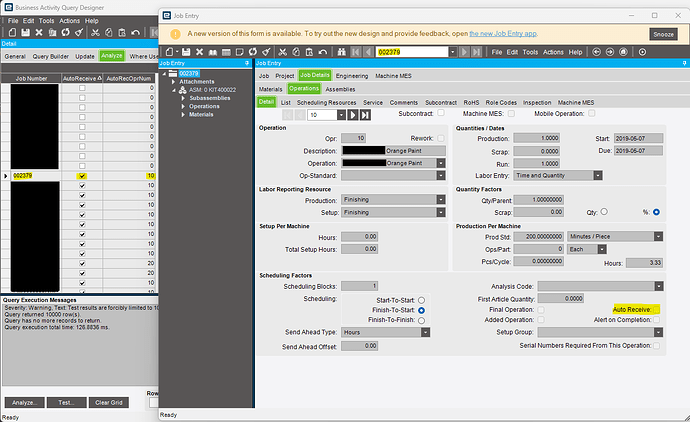Open the Setup Finishing resource dropdown
This screenshot has height=422, width=690.
point(441,212)
